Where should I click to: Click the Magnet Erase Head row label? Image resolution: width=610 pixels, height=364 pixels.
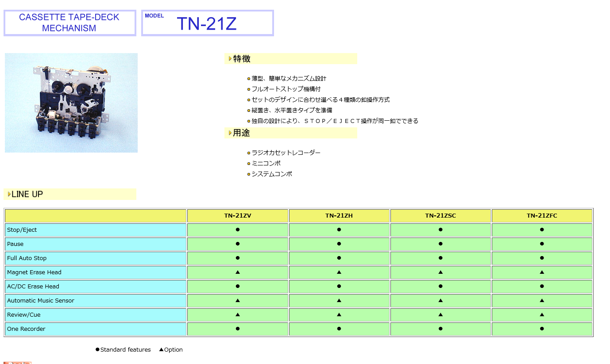(96, 272)
